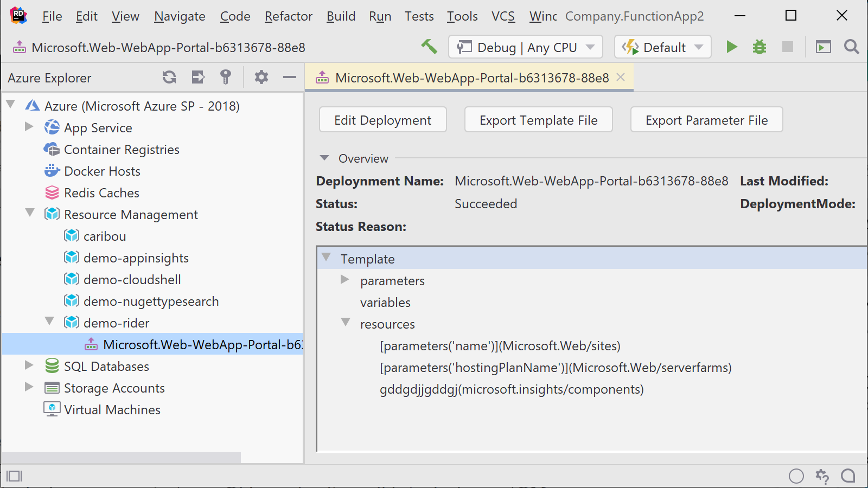Start debugging with the bug icon
Viewport: 868px width, 488px height.
pyautogui.click(x=759, y=47)
